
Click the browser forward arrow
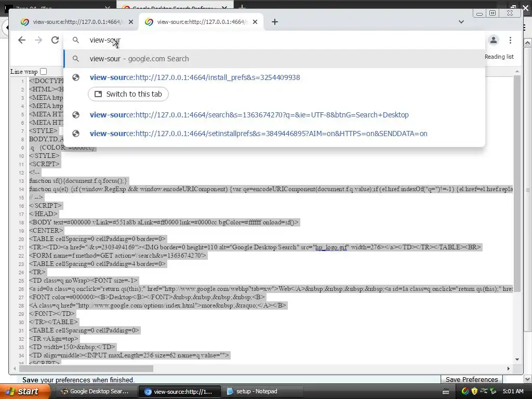click(x=38, y=40)
